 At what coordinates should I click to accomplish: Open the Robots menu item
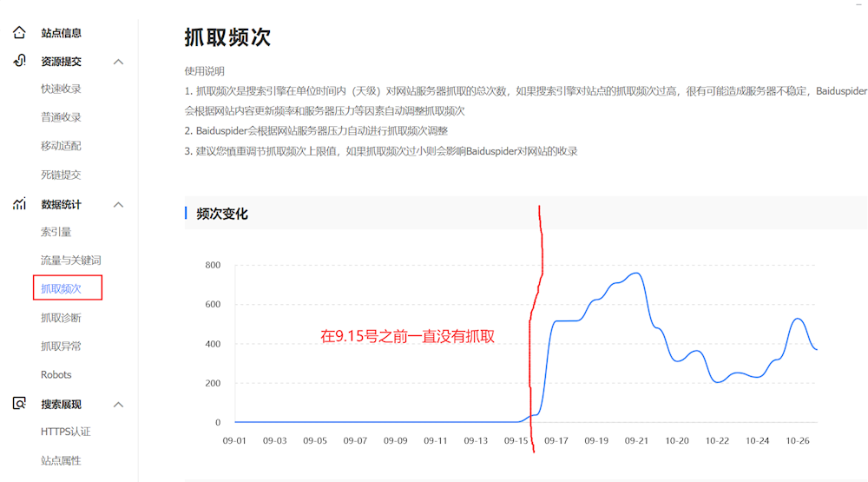[56, 375]
